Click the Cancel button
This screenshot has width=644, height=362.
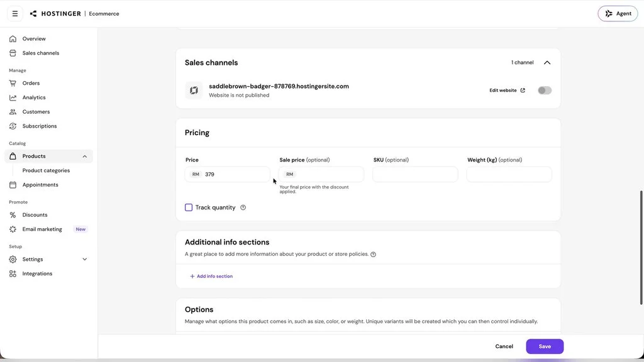(x=504, y=346)
